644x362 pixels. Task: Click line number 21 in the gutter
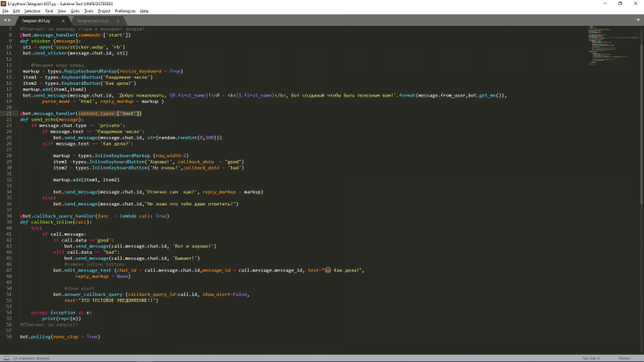tap(9, 114)
